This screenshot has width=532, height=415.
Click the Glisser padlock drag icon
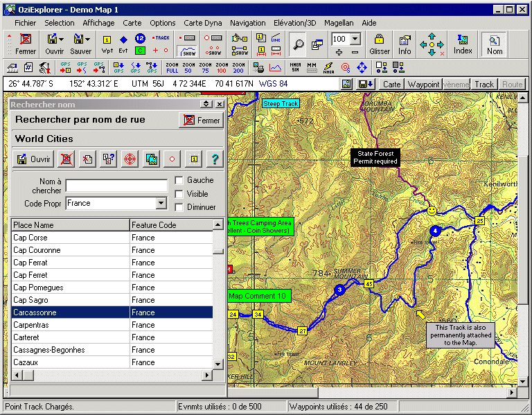(379, 44)
